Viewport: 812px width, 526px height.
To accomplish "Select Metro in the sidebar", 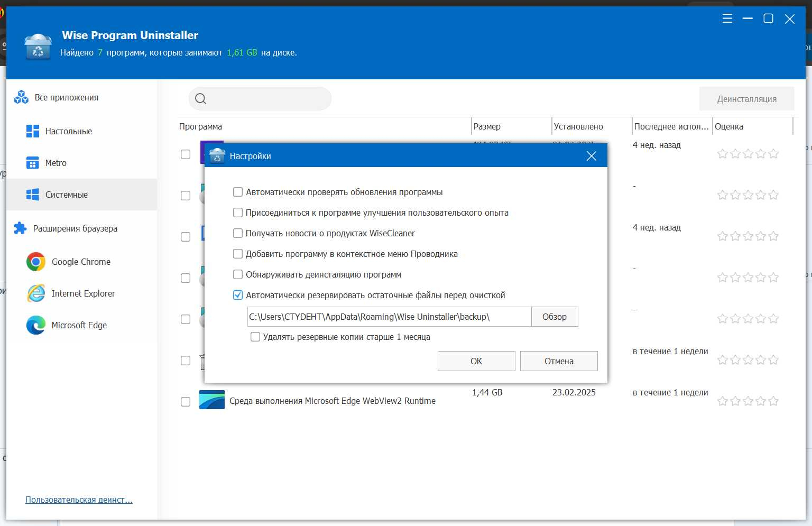I will point(82,163).
